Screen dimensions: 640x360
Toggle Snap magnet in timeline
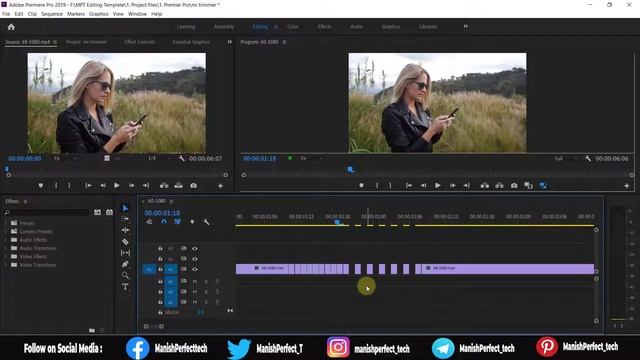[x=164, y=222]
